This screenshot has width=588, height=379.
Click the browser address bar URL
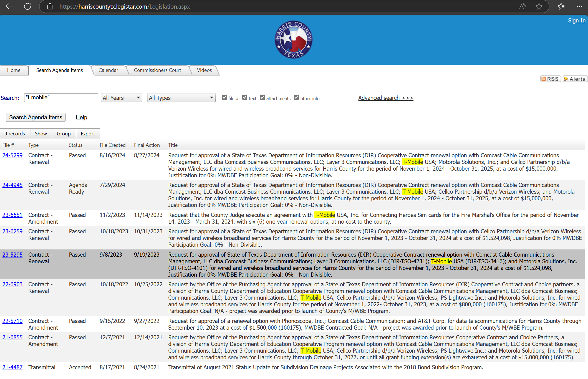coord(125,7)
